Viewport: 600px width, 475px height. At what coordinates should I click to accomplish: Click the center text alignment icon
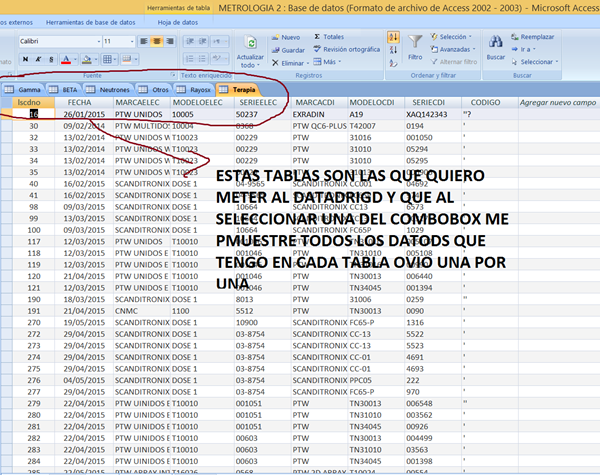(x=156, y=41)
